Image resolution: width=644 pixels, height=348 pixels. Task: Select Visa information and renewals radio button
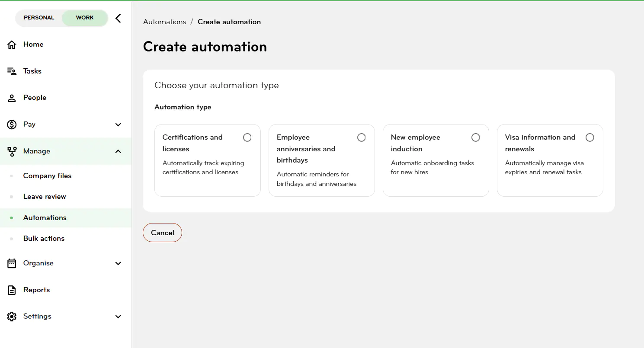click(590, 137)
